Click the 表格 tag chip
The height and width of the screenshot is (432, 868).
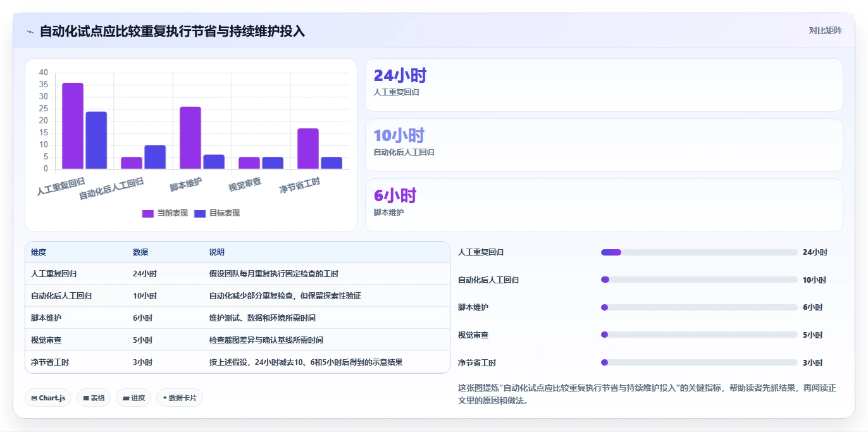94,398
